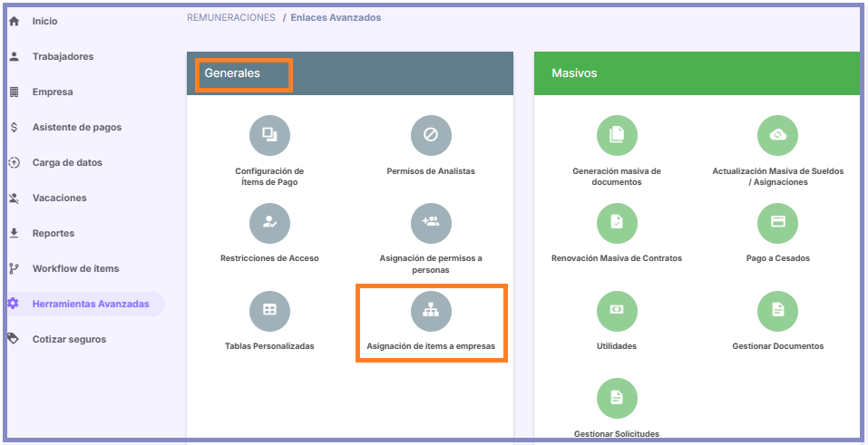Click the Permisos de Analistas label
The height and width of the screenshot is (445, 868).
click(x=431, y=171)
